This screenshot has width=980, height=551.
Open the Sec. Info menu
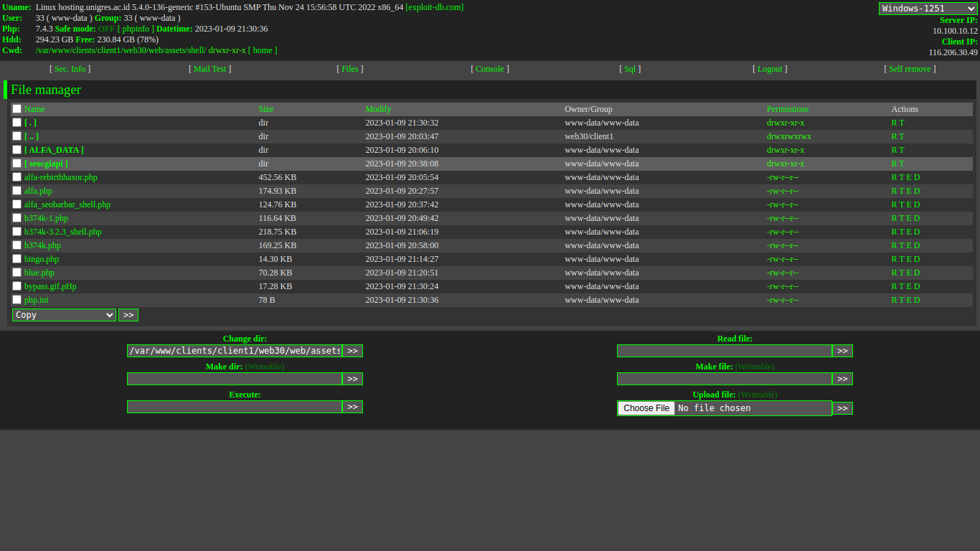(x=70, y=69)
